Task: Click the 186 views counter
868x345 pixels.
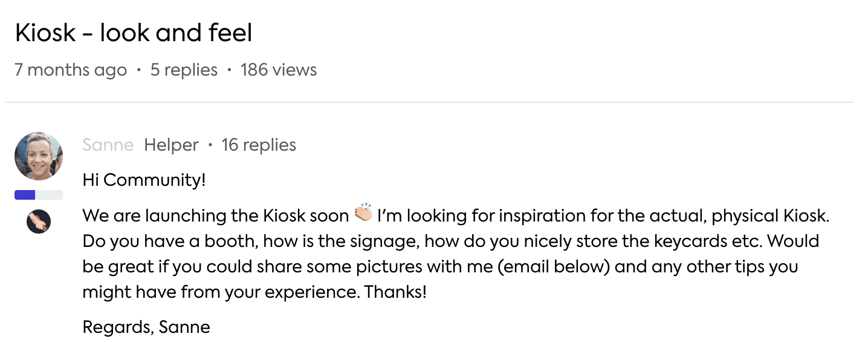Action: pyautogui.click(x=279, y=70)
